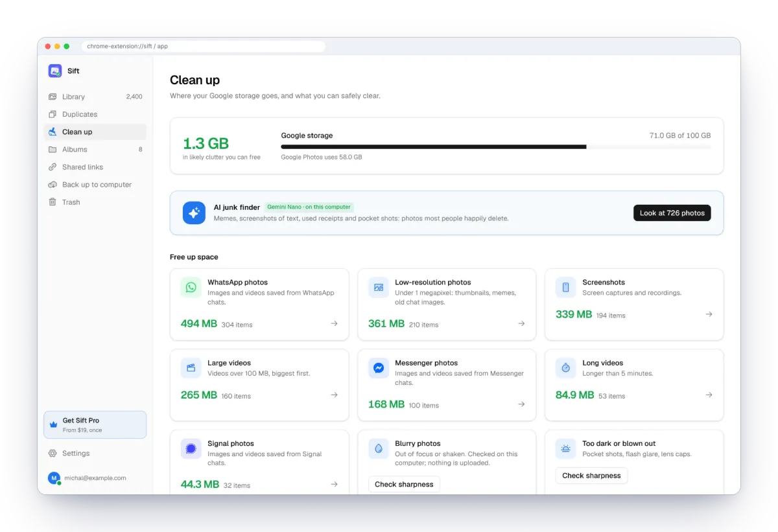778x532 pixels.
Task: Click the Sift app logo icon
Action: coord(55,71)
